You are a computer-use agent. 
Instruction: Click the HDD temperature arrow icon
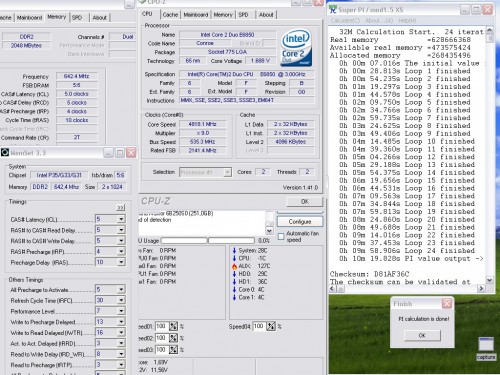click(x=234, y=274)
